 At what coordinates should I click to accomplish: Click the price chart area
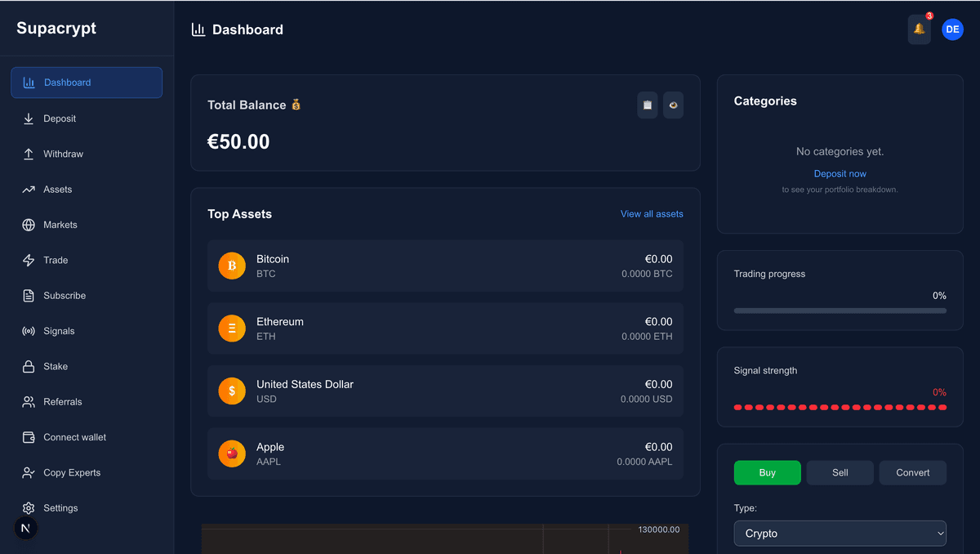coord(444,539)
